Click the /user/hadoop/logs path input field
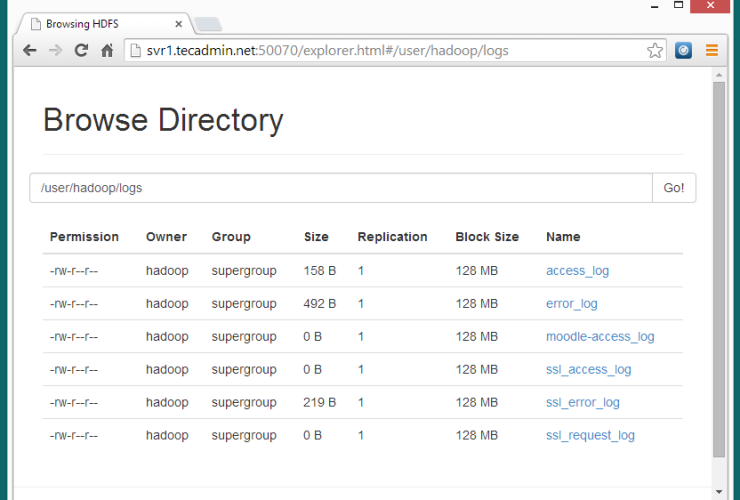Viewport: 740px width, 500px height. pos(340,188)
